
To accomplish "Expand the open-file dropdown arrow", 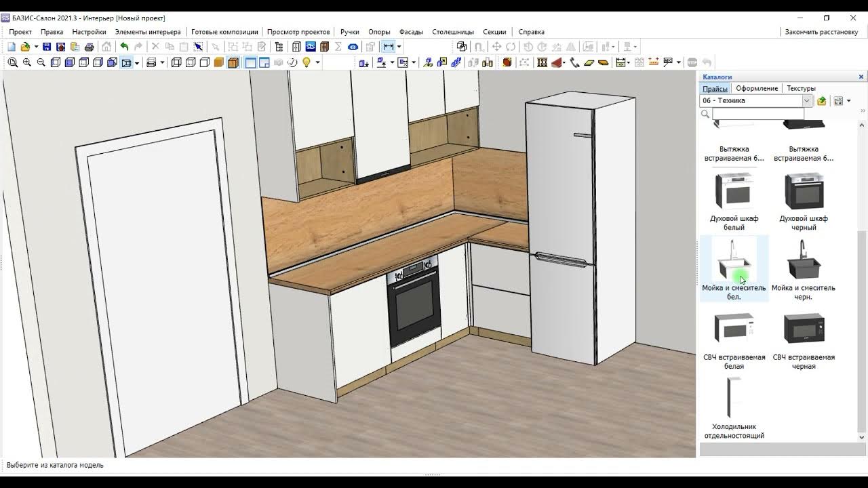I will point(36,47).
